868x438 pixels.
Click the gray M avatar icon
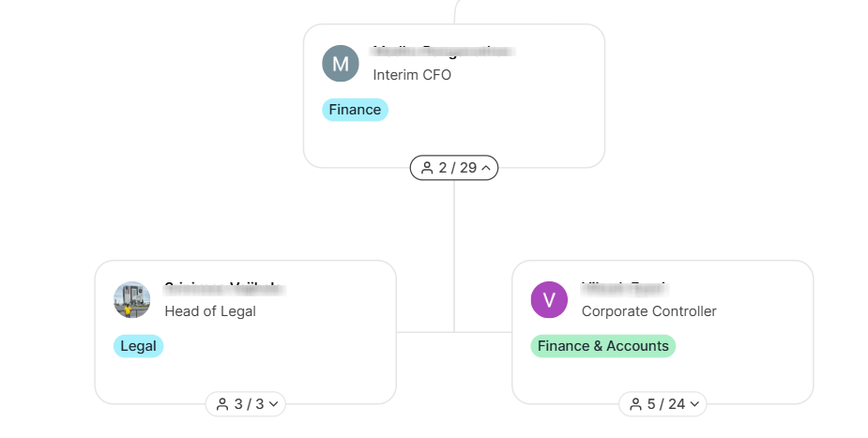click(x=341, y=64)
